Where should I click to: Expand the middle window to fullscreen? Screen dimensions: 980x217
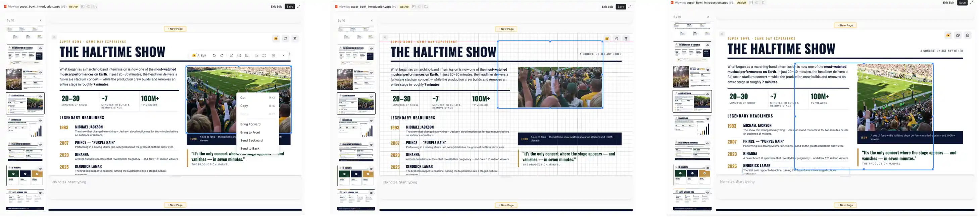tap(630, 6)
